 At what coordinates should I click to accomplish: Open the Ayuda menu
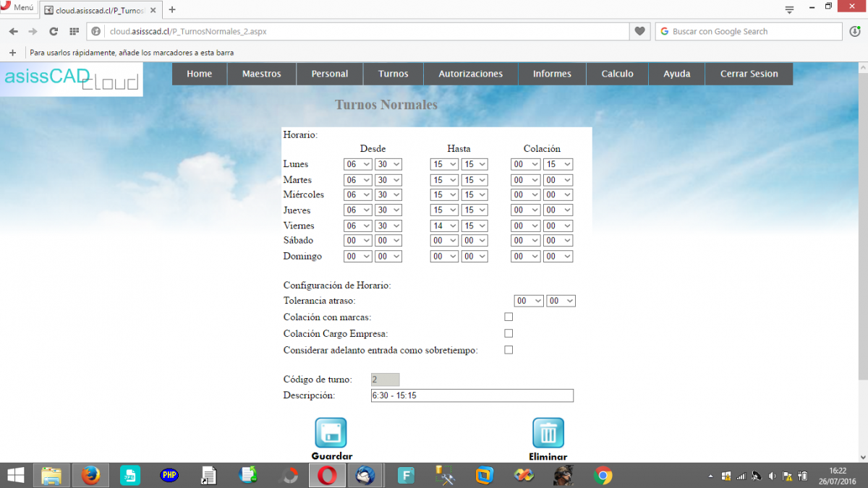(x=677, y=74)
